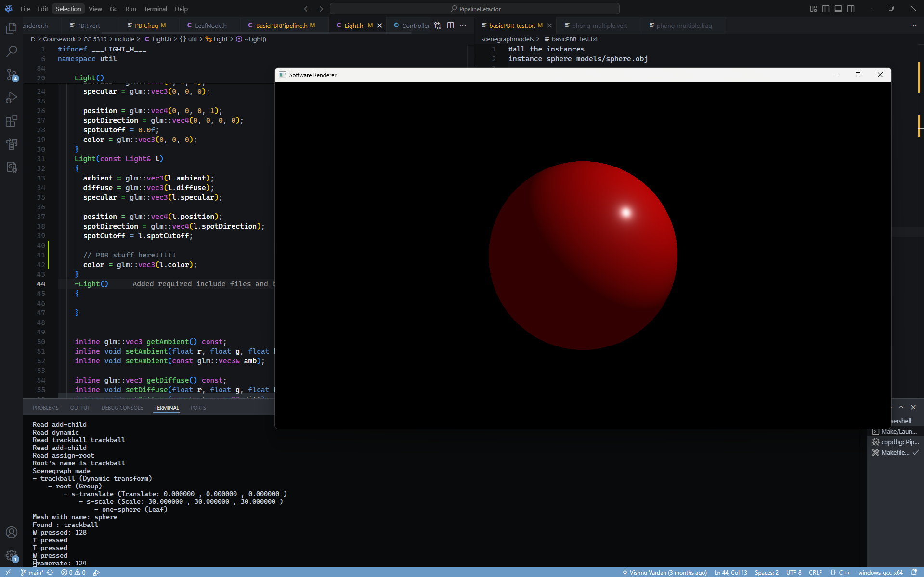
Task: Open the Manage gear icon
Action: (12, 556)
